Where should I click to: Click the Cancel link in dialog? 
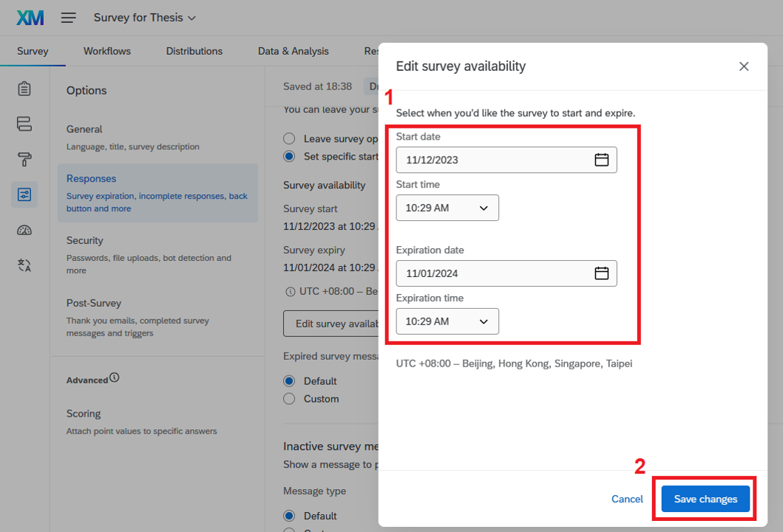[627, 499]
